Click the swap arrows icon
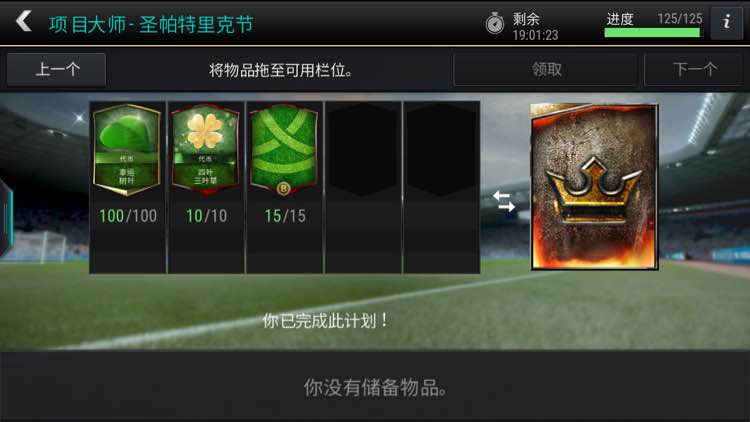750x422 pixels. tap(504, 201)
